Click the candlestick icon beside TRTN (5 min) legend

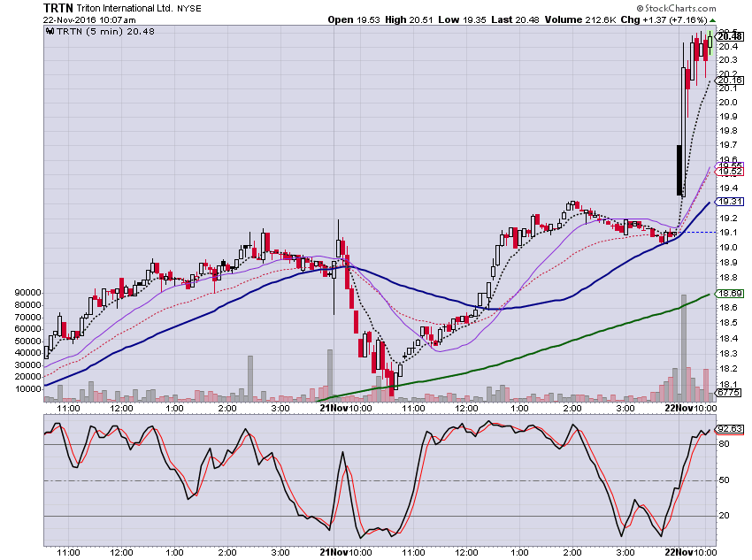(x=50, y=31)
